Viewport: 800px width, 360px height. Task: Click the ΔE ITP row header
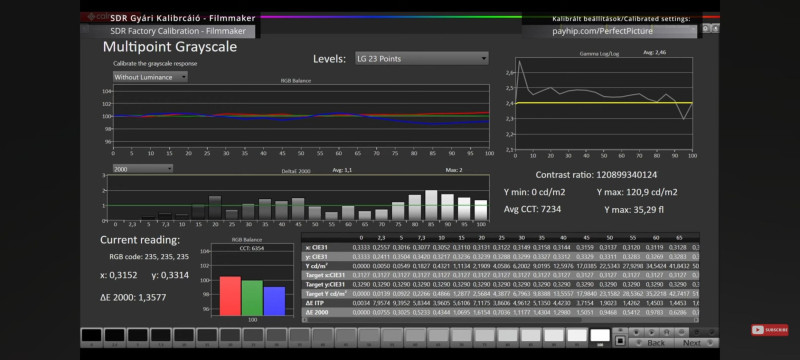(315, 303)
